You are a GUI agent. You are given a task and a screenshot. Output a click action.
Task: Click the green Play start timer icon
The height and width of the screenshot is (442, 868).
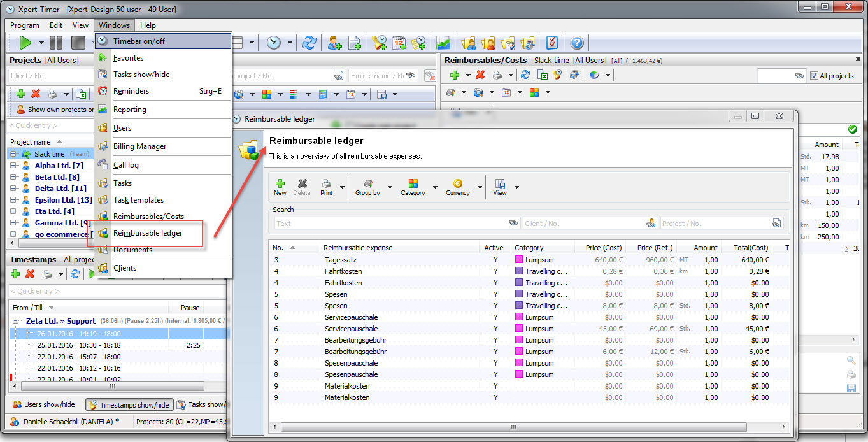click(x=25, y=43)
